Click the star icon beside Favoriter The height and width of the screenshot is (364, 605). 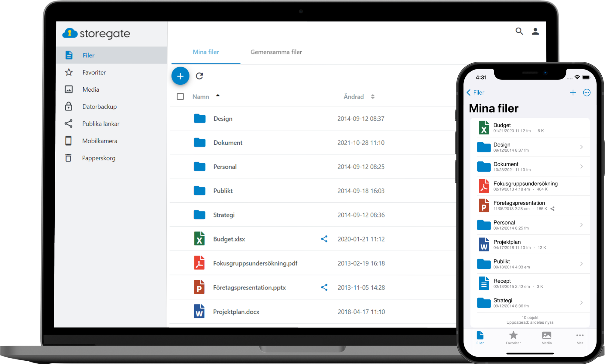tap(69, 72)
